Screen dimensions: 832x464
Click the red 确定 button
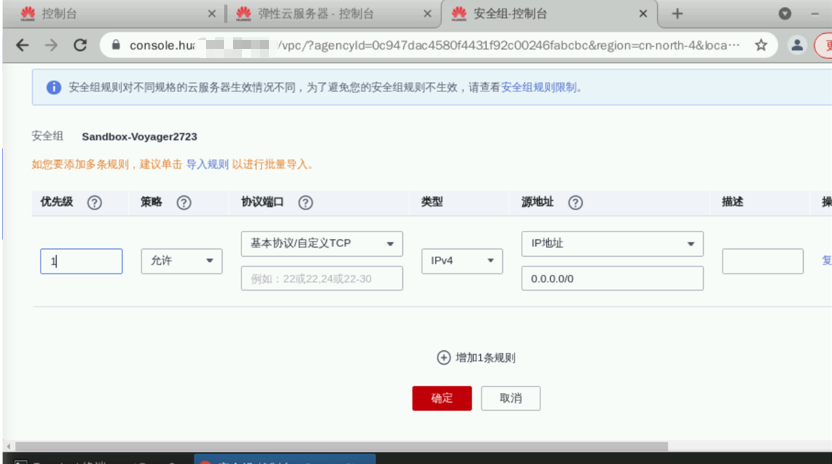(x=441, y=398)
